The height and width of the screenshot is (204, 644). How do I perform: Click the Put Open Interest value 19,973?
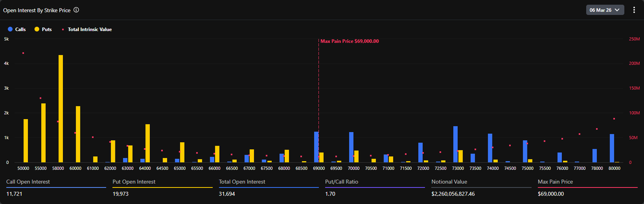pyautogui.click(x=121, y=194)
